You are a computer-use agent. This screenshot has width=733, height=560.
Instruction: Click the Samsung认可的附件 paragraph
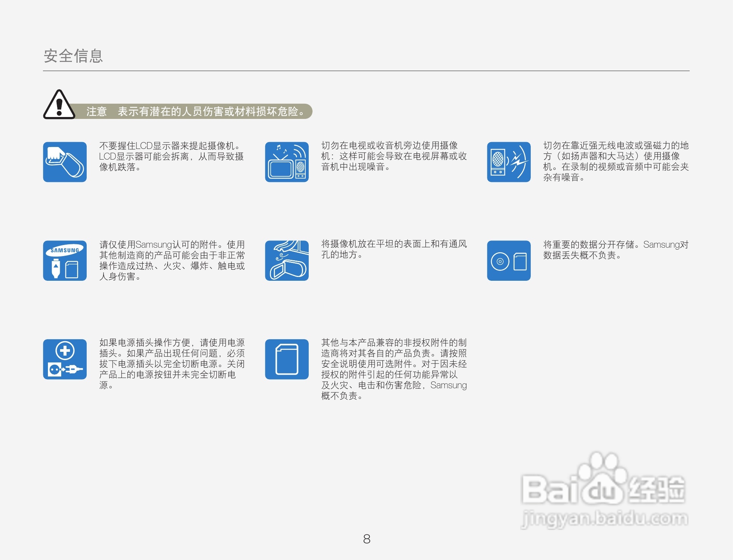pyautogui.click(x=172, y=261)
